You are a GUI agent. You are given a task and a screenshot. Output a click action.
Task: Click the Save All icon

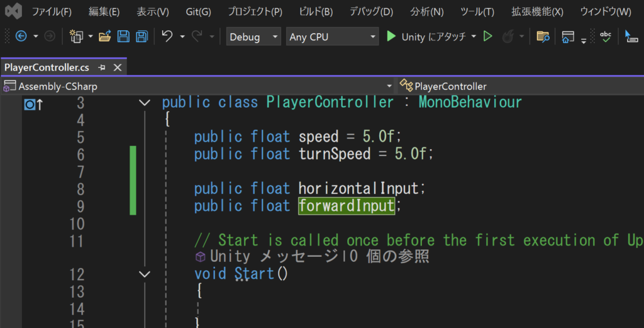tap(142, 37)
